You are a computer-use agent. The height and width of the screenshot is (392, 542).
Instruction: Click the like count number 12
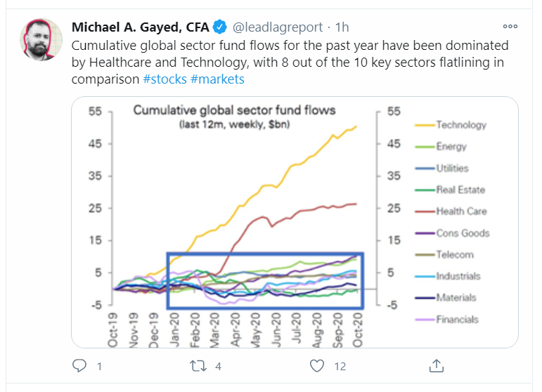tap(340, 366)
